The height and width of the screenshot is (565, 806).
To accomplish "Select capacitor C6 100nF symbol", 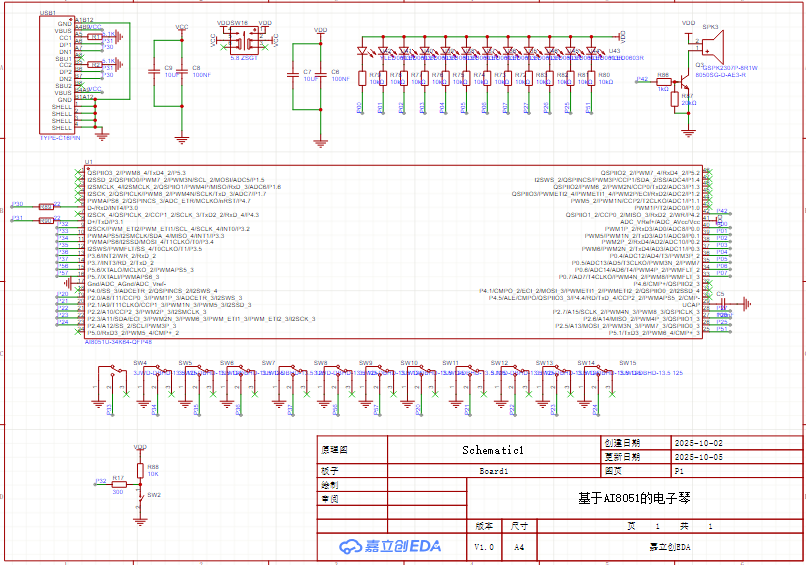I will pyautogui.click(x=320, y=75).
